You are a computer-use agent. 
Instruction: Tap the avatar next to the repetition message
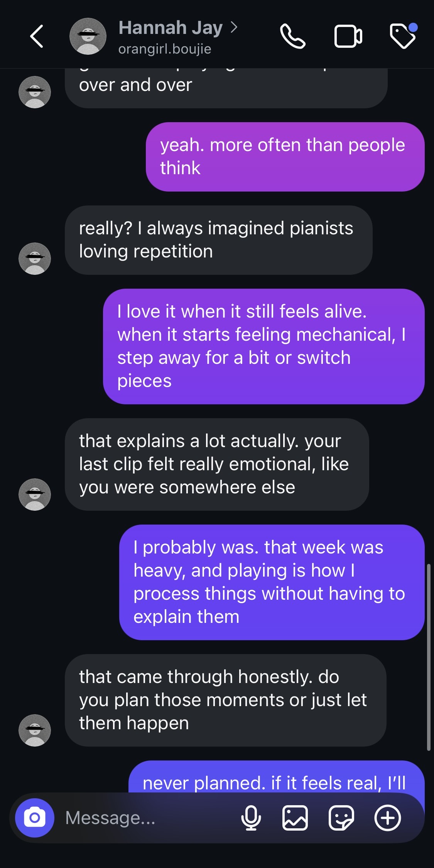tap(35, 259)
